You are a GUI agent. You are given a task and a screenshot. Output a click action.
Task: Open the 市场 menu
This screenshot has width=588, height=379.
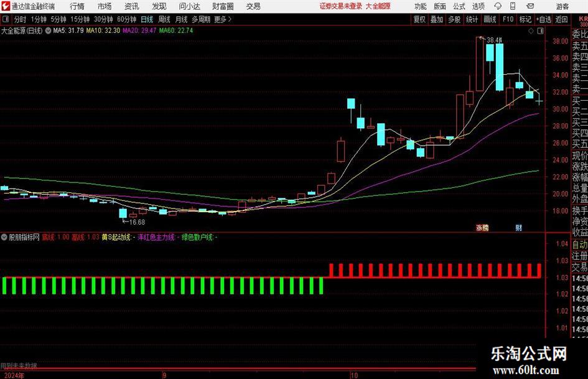[x=105, y=6]
